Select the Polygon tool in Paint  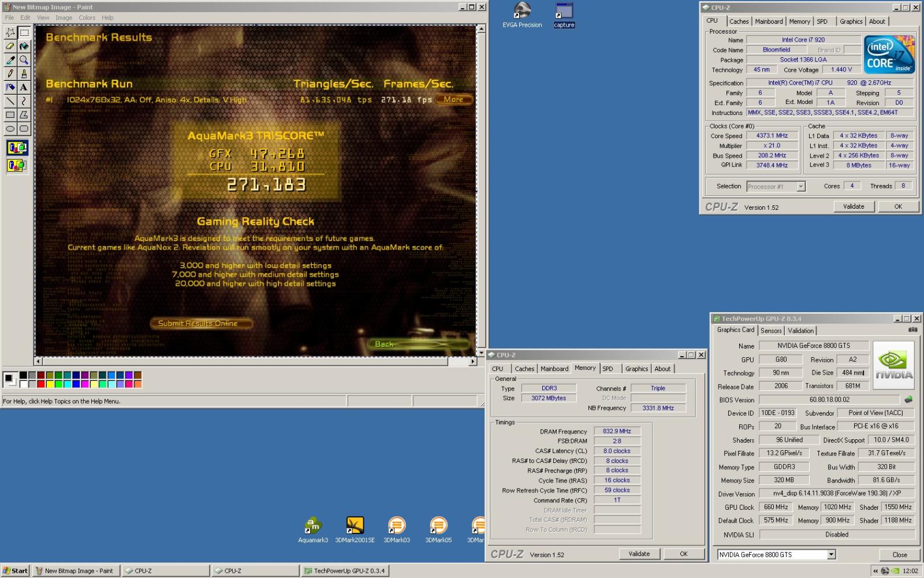coord(24,115)
